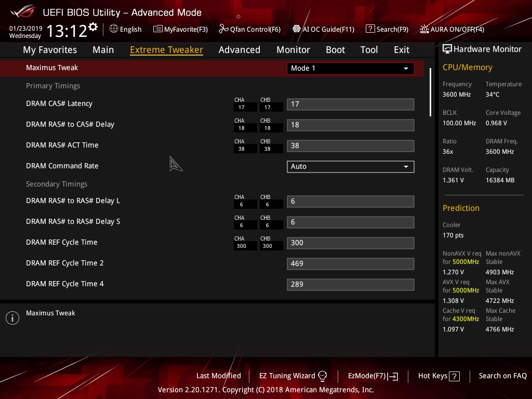
Task: Switch to the Main tab
Action: (x=103, y=50)
